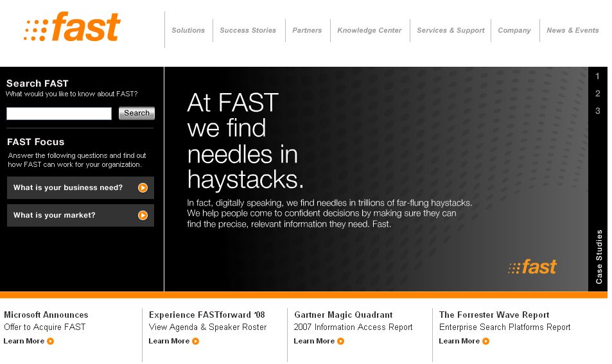Select 'What is your business need?' button
This screenshot has height=364, width=612.
click(80, 187)
